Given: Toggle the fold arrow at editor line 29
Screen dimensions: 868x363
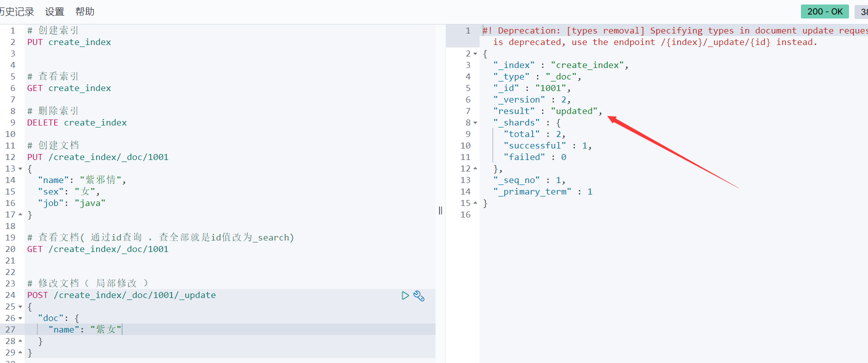Looking at the screenshot, I should click(x=21, y=352).
